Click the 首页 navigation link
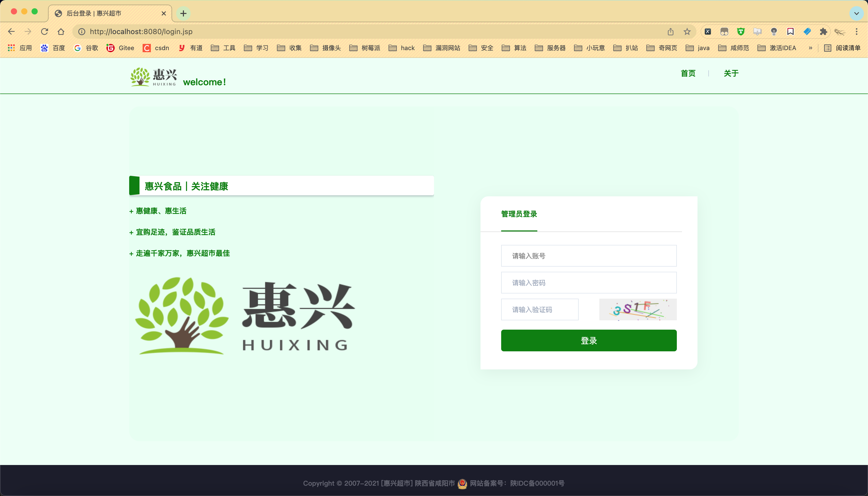This screenshot has width=868, height=496. pos(688,73)
